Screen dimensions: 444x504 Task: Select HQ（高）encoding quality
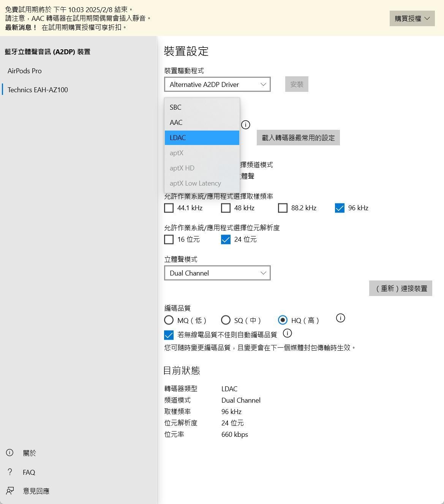click(283, 320)
